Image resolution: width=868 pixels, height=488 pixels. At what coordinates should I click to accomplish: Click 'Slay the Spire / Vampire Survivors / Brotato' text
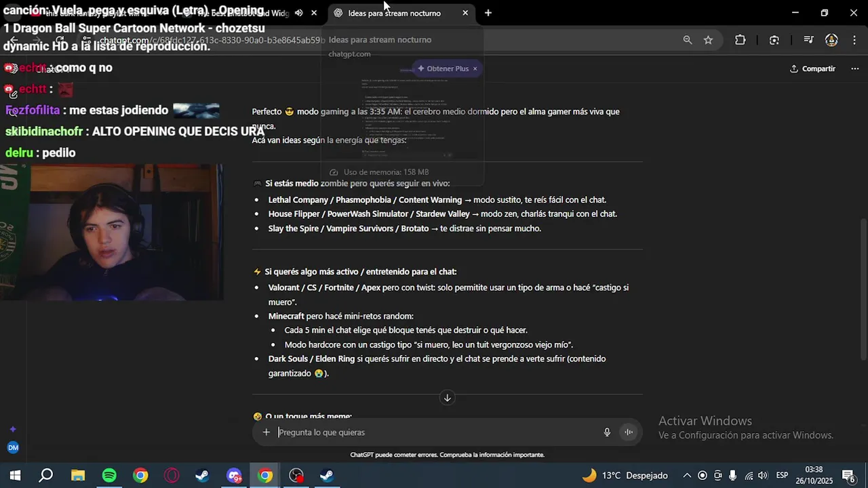pos(349,228)
